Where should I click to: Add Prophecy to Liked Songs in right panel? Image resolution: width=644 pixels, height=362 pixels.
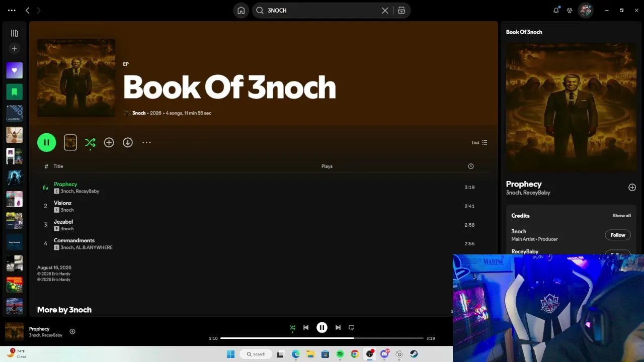pyautogui.click(x=632, y=188)
